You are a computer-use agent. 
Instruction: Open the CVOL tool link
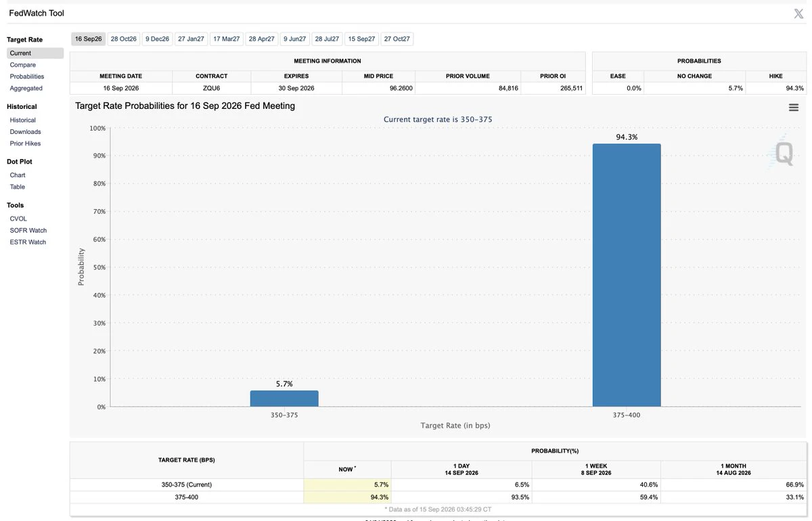point(19,219)
